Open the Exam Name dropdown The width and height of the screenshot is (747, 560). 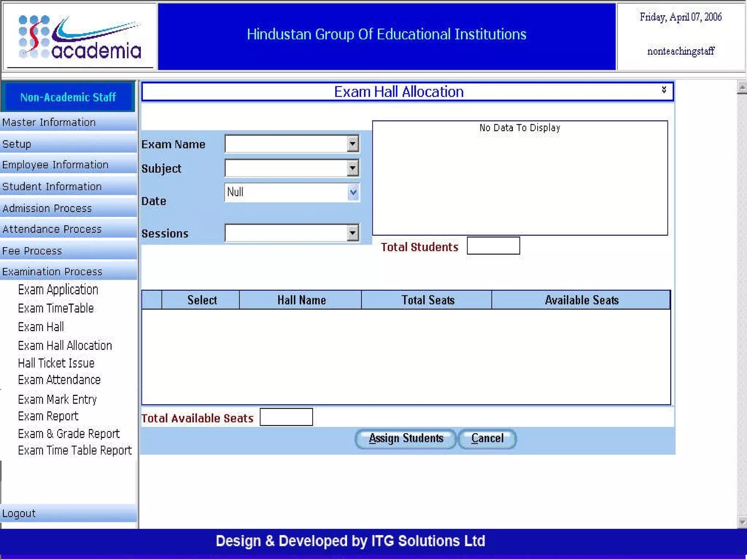[352, 144]
